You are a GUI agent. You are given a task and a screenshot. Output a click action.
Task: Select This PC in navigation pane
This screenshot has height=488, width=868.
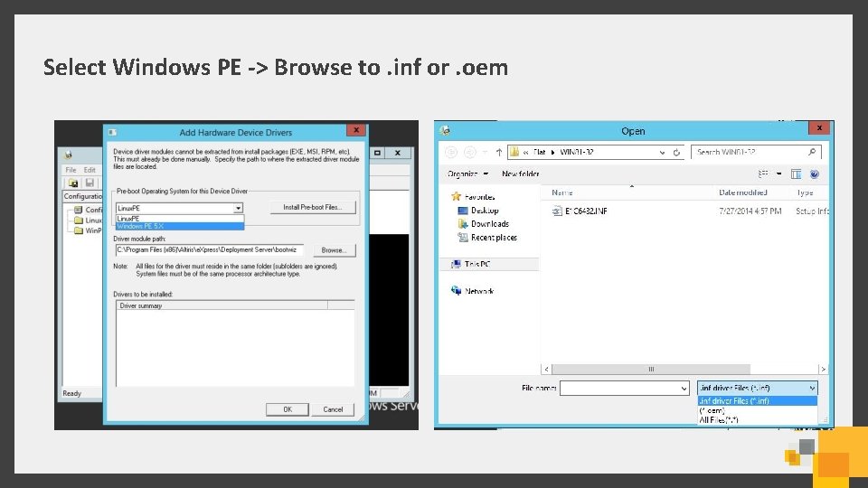(471, 264)
